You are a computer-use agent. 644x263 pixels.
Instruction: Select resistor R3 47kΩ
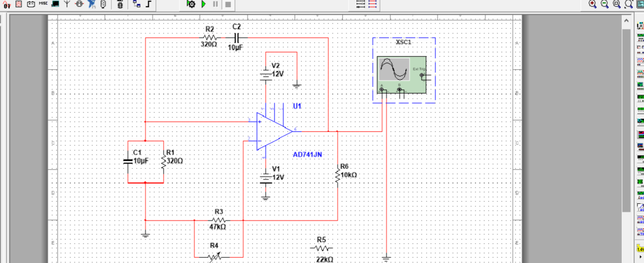coord(218,220)
